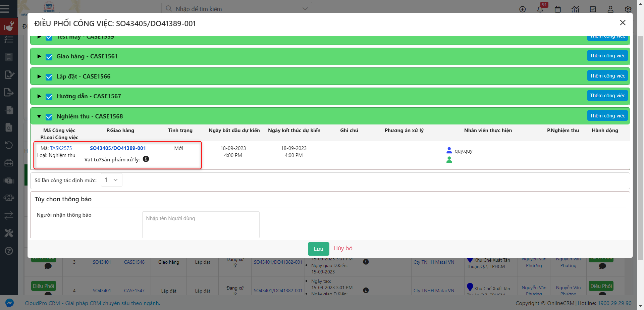Focus the Nhập tên Người dùng input
This screenshot has height=310, width=644.
pyautogui.click(x=201, y=225)
